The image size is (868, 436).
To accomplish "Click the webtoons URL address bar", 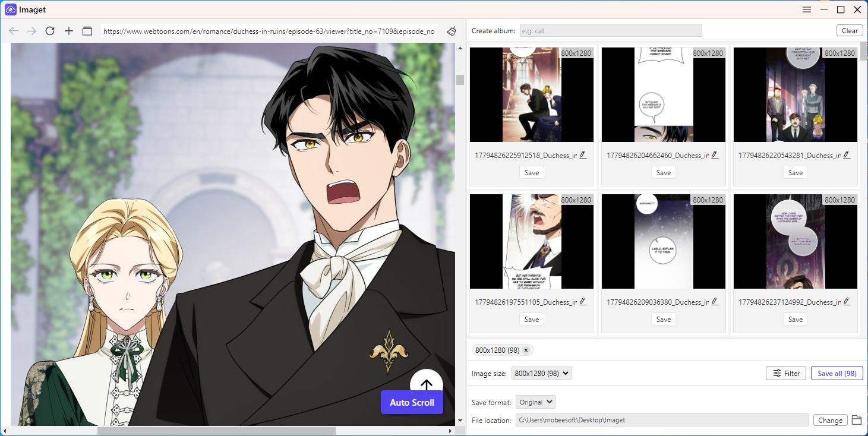I will point(270,31).
